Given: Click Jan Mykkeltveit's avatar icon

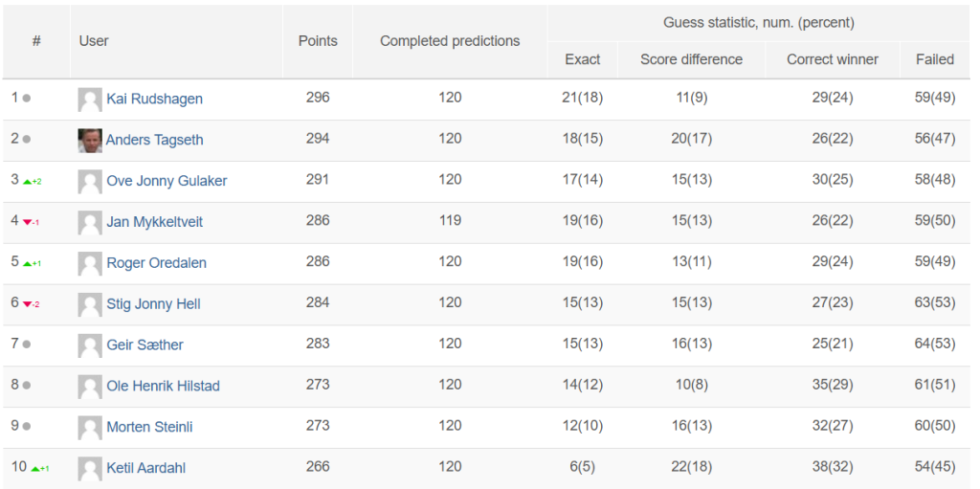Looking at the screenshot, I should [90, 223].
